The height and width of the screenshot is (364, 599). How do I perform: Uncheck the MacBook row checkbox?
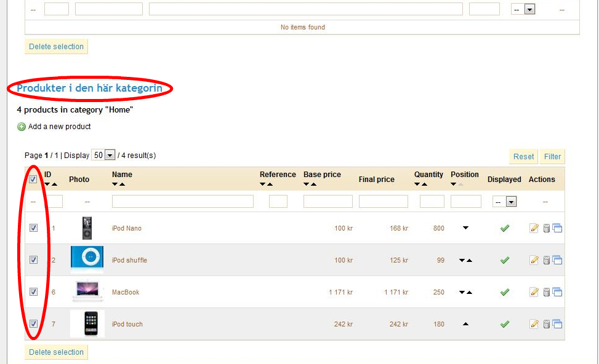(x=34, y=292)
